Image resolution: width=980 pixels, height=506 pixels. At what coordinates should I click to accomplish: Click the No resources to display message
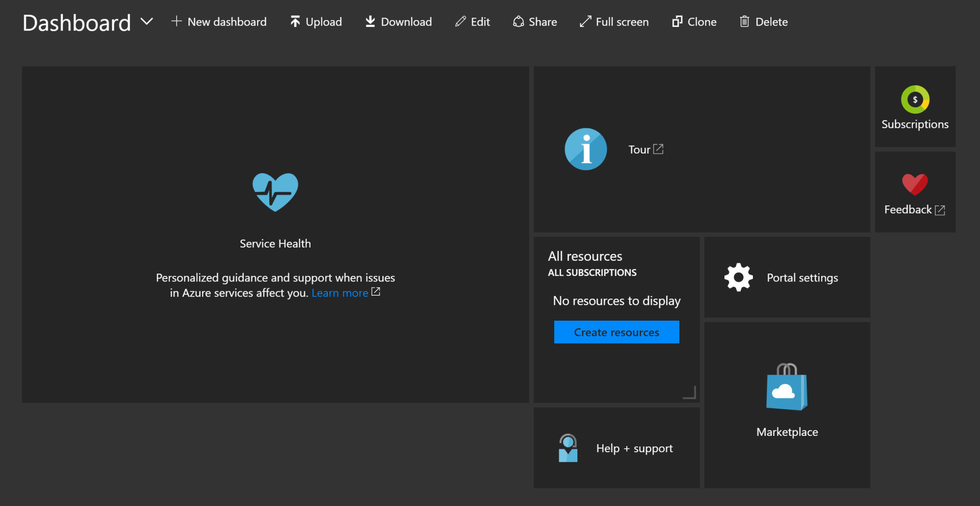(617, 301)
